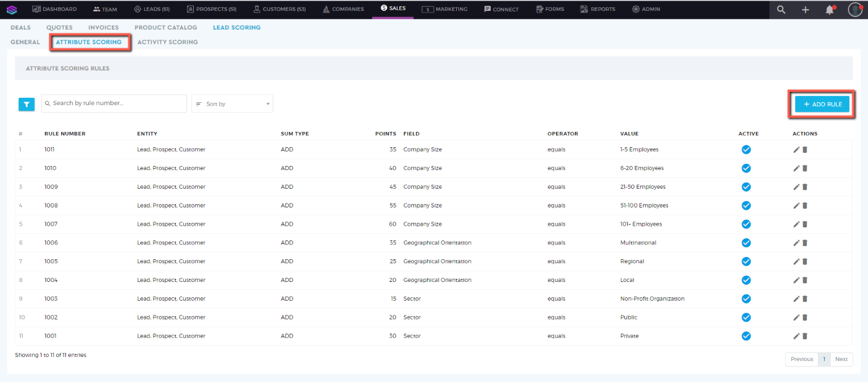Viewport: 868px width, 382px height.
Task: Edit rule 1011 with pencil icon
Action: click(796, 150)
